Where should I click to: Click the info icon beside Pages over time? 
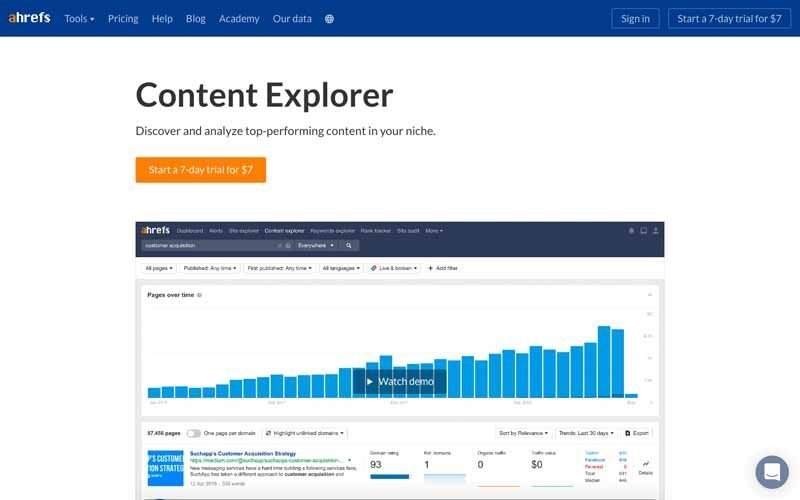(199, 295)
